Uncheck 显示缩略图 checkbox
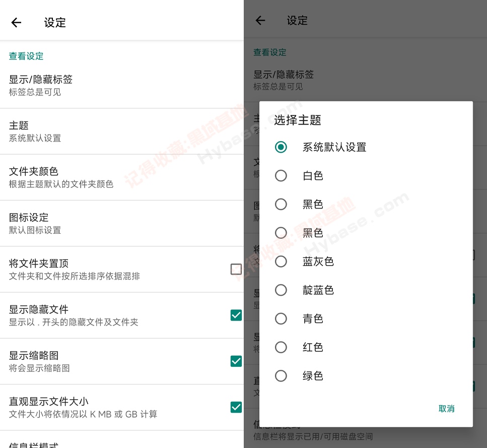This screenshot has height=448, width=487. click(x=236, y=361)
